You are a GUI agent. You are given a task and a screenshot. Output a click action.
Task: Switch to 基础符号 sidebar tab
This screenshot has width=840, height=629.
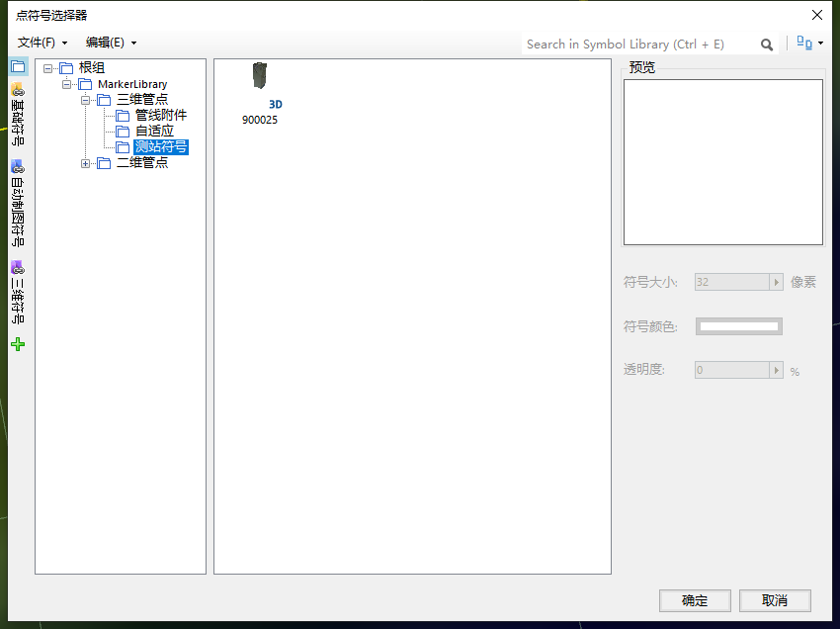pyautogui.click(x=18, y=114)
